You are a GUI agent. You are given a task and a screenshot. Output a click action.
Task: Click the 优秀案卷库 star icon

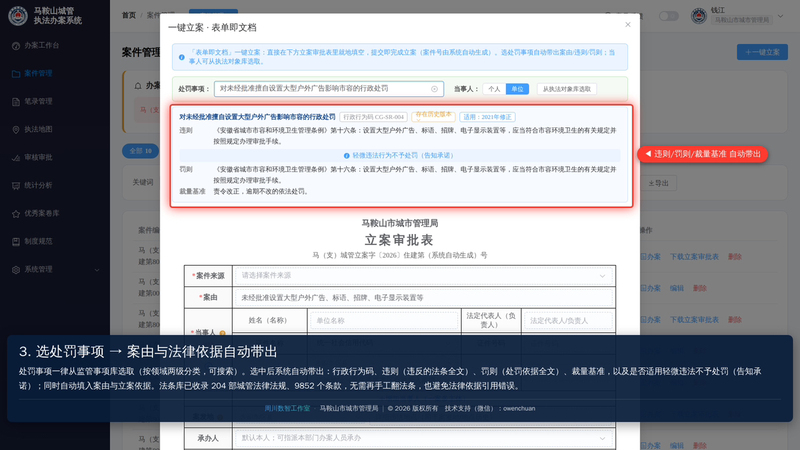pyautogui.click(x=16, y=214)
